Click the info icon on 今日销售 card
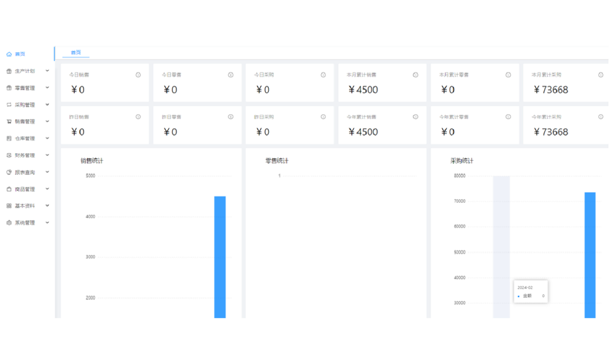Image resolution: width=613 pixels, height=364 pixels. point(138,75)
